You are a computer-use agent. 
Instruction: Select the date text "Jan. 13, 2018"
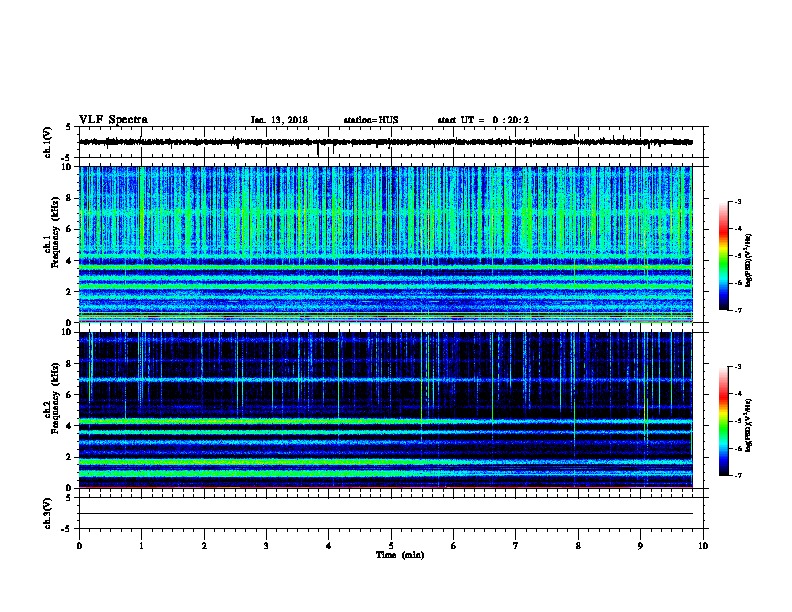[x=279, y=120]
